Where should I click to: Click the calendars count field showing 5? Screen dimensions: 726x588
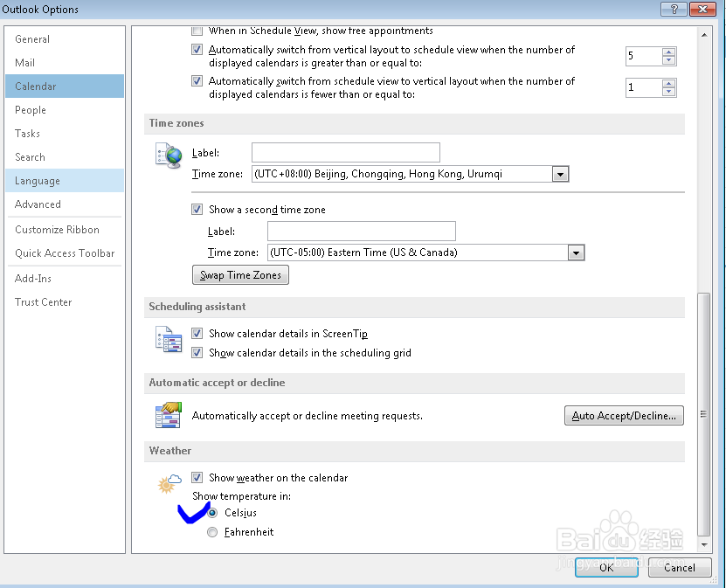pyautogui.click(x=644, y=56)
